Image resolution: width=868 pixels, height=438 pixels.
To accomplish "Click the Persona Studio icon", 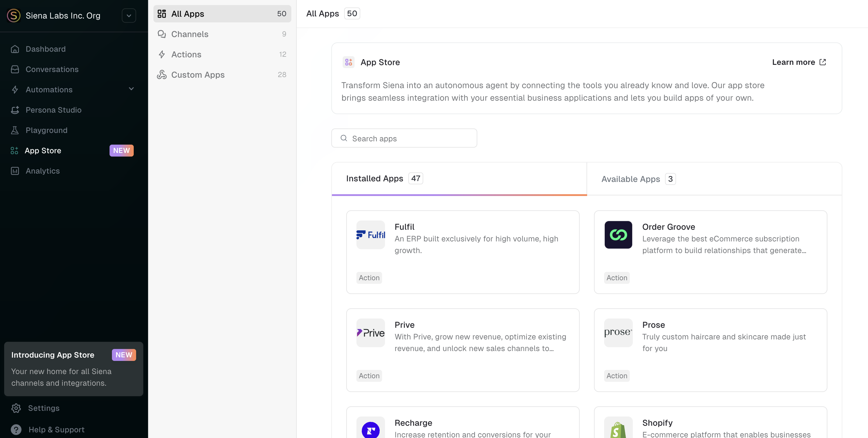I will pos(15,110).
